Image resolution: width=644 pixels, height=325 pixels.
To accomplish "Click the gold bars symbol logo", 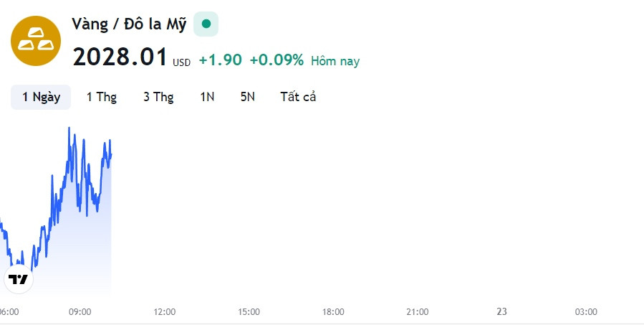I will (36, 41).
